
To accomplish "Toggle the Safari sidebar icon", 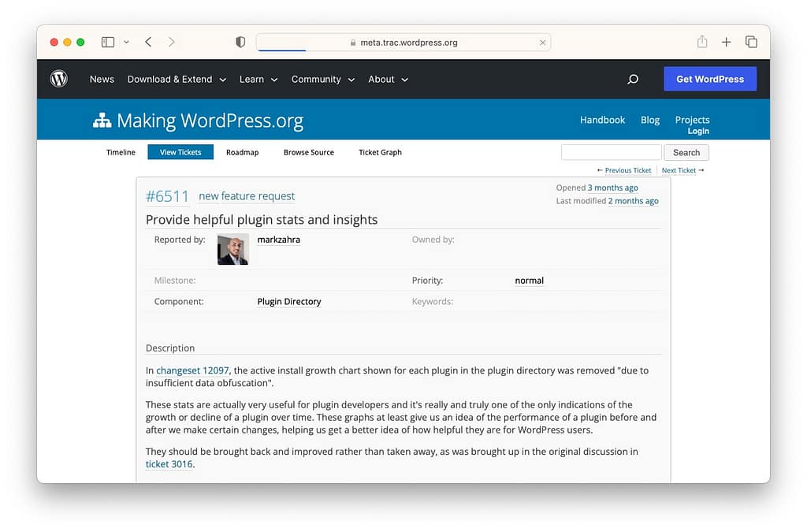I will (x=108, y=42).
